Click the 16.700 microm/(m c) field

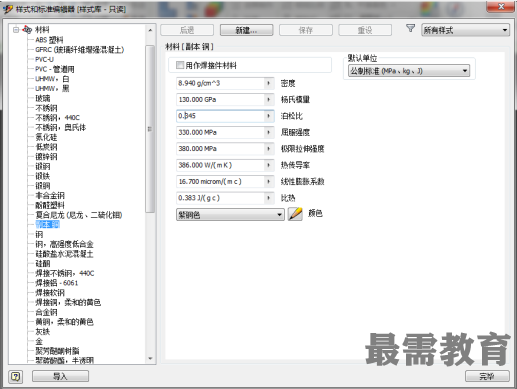point(220,181)
